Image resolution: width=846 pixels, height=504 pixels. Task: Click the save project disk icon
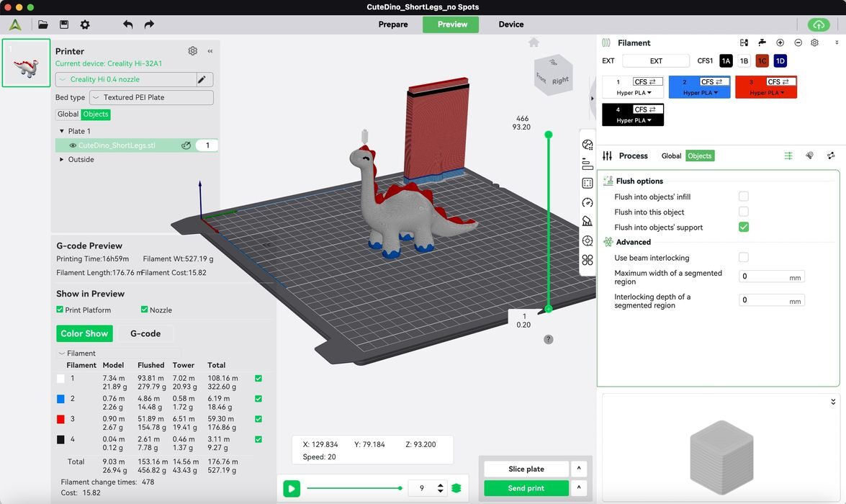[64, 24]
